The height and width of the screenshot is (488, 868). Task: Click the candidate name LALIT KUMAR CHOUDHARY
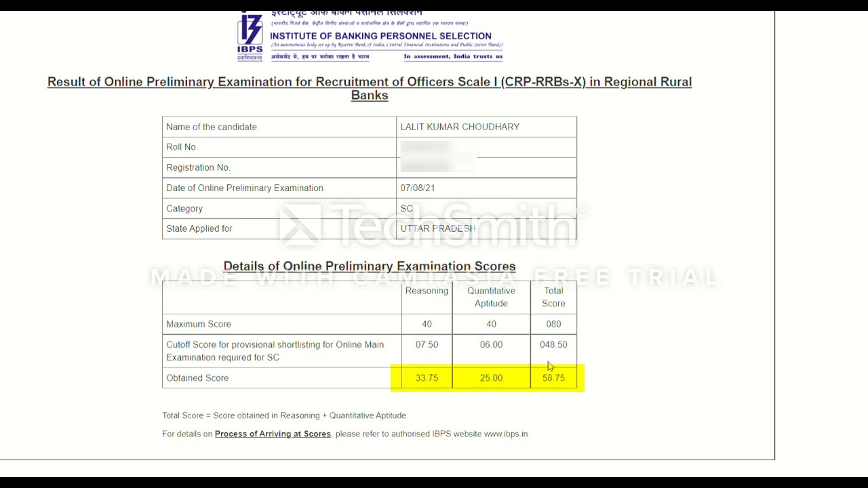pyautogui.click(x=460, y=127)
